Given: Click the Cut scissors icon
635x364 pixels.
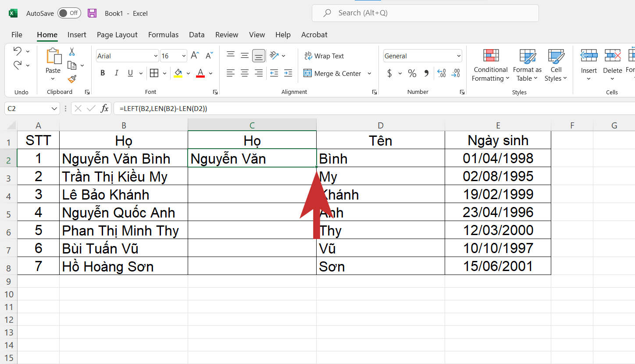Looking at the screenshot, I should coord(72,51).
